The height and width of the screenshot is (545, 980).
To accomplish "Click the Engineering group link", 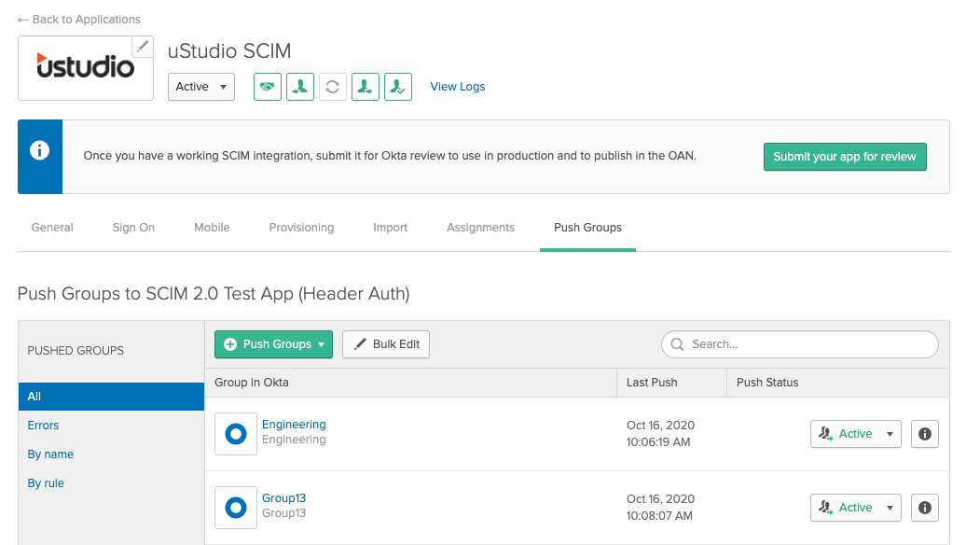I will (x=294, y=425).
